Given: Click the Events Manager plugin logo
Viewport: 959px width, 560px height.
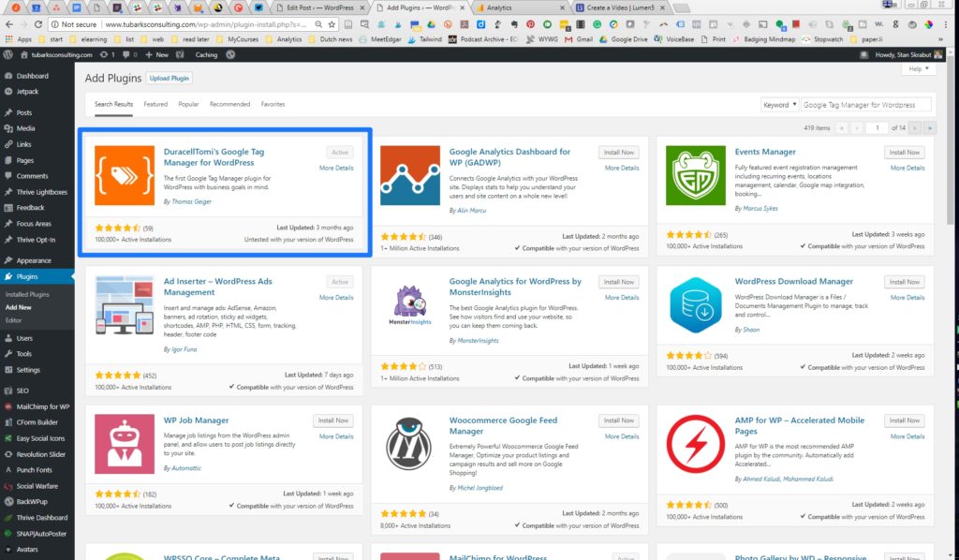Looking at the screenshot, I should coord(695,175).
